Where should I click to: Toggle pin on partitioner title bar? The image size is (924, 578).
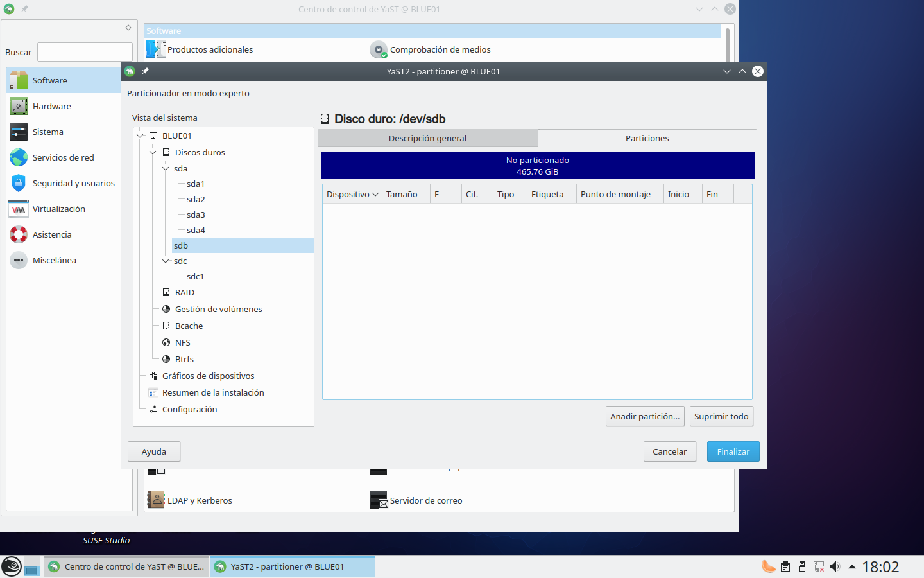click(x=145, y=71)
